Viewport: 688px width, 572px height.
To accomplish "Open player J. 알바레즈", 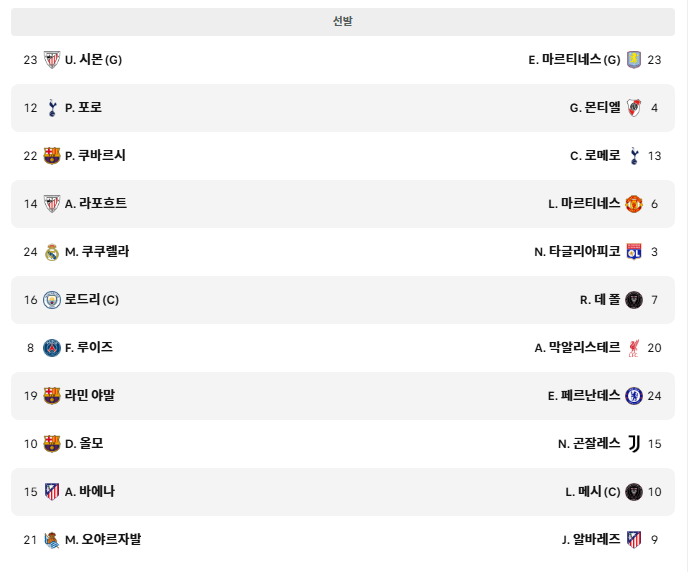I will tap(591, 540).
